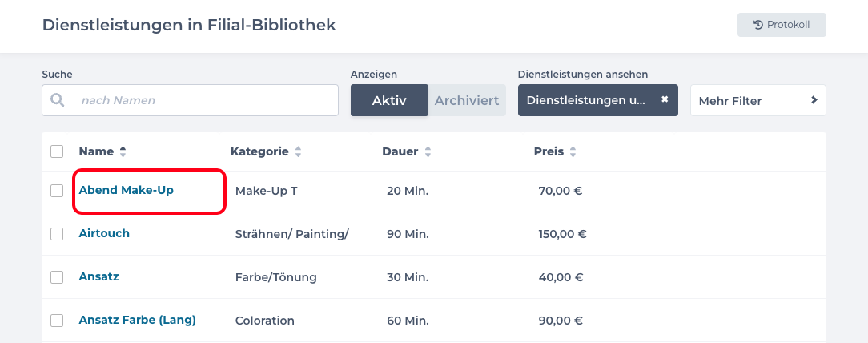Open the Dienstleistungen ansehen dropdown
The image size is (868, 343).
(589, 100)
